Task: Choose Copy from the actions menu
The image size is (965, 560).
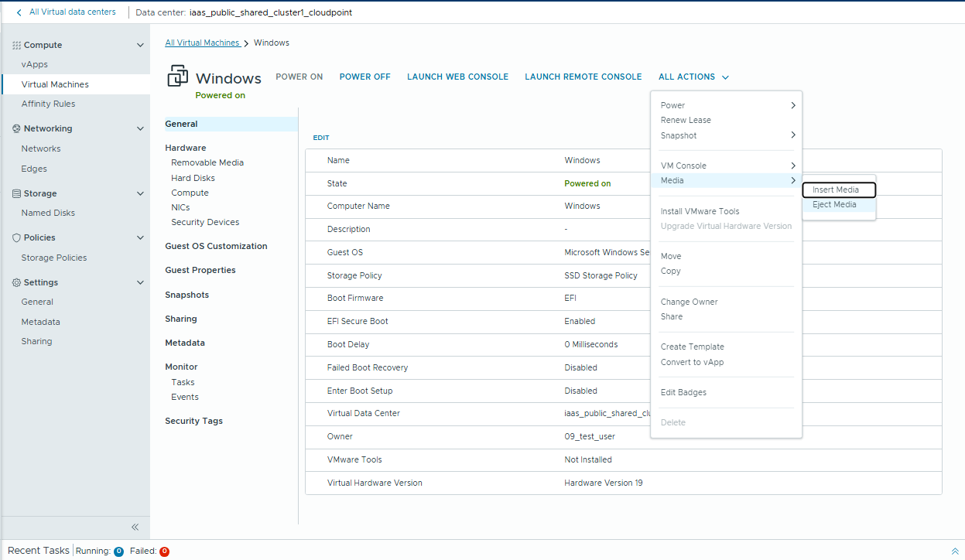Action: tap(671, 271)
